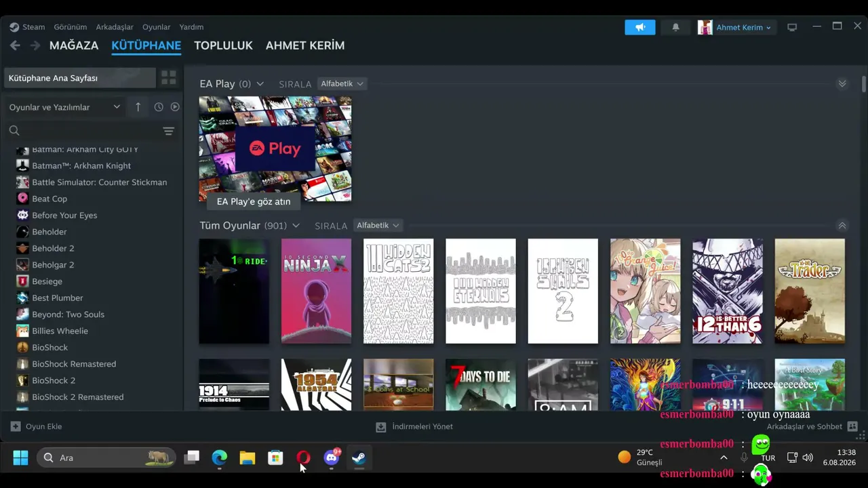
Task: Open the AHMET KERİM profile tab
Action: click(x=305, y=45)
